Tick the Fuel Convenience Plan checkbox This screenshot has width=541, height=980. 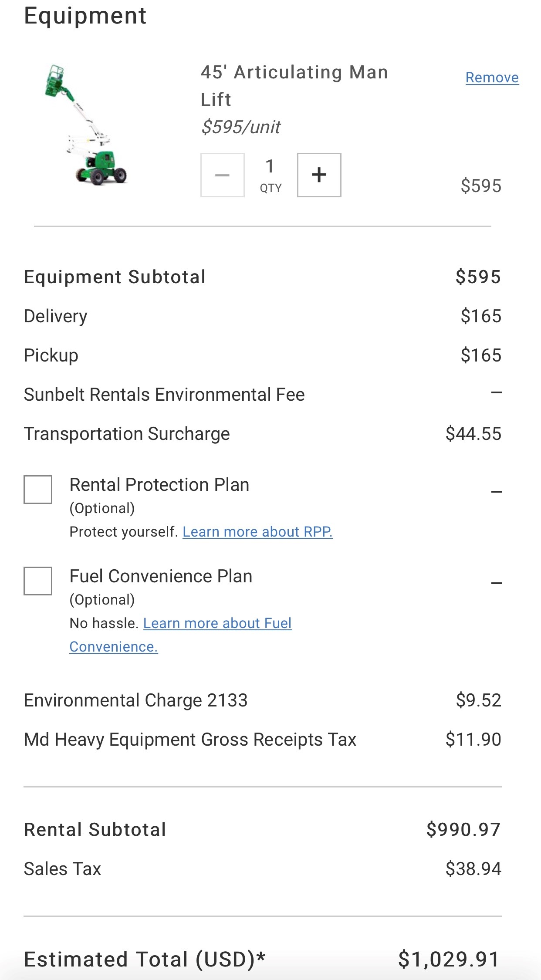point(38,581)
